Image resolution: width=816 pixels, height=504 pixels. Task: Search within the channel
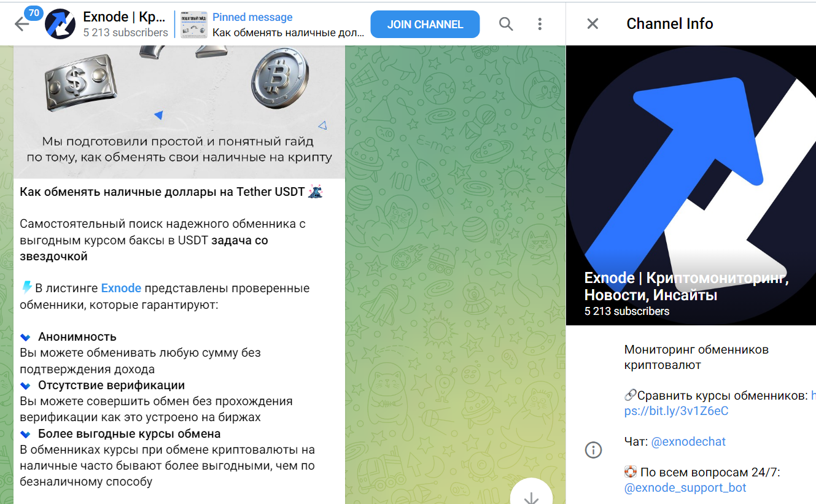coord(506,24)
